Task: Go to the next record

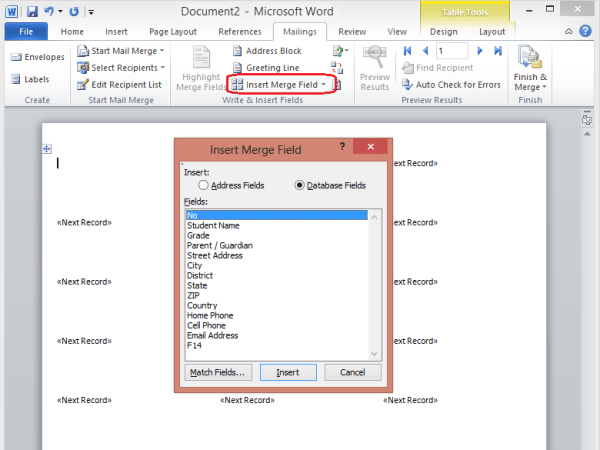Action: [479, 51]
